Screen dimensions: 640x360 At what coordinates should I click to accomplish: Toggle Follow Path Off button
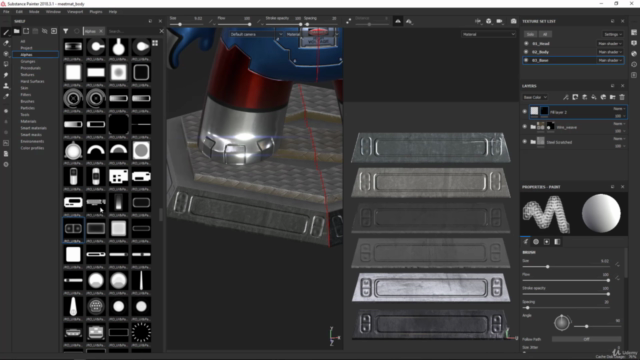(587, 339)
